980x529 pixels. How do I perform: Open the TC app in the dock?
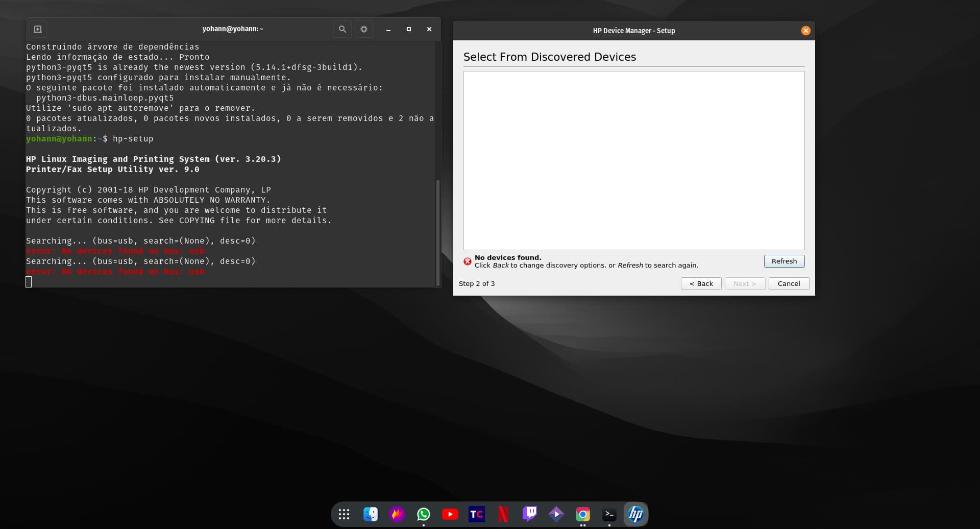click(x=477, y=514)
